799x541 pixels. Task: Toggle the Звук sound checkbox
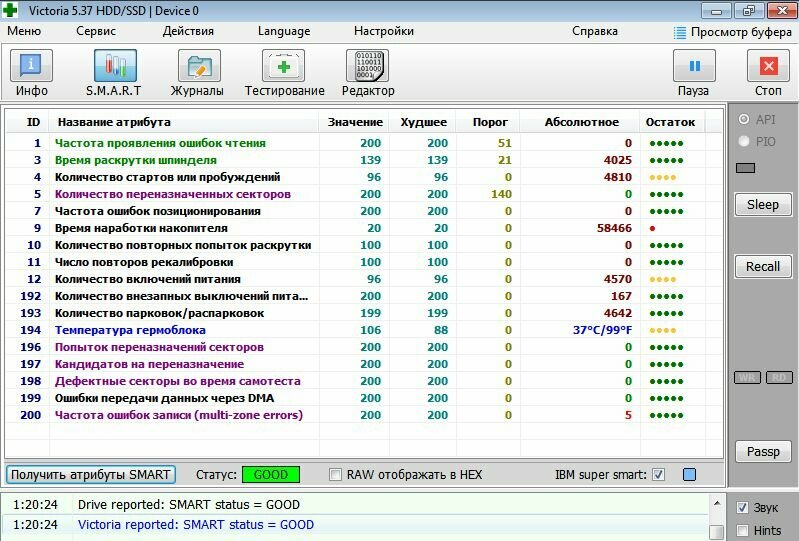point(742,507)
